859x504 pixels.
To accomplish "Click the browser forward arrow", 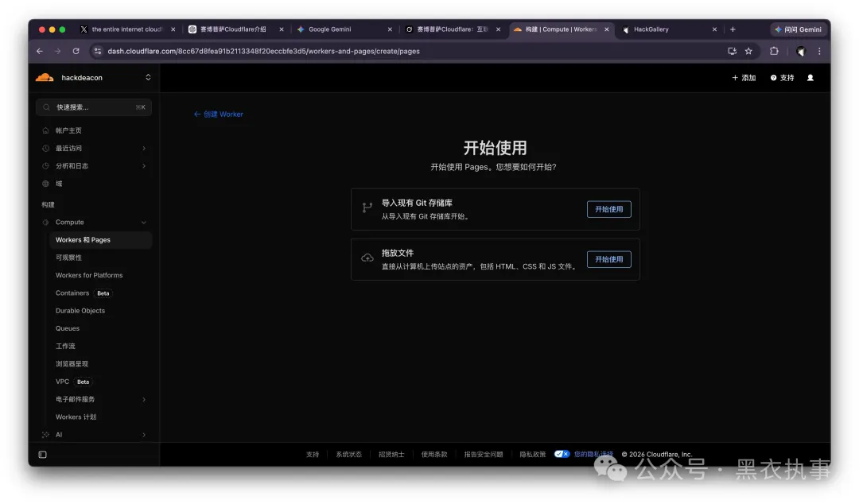I will pyautogui.click(x=57, y=51).
